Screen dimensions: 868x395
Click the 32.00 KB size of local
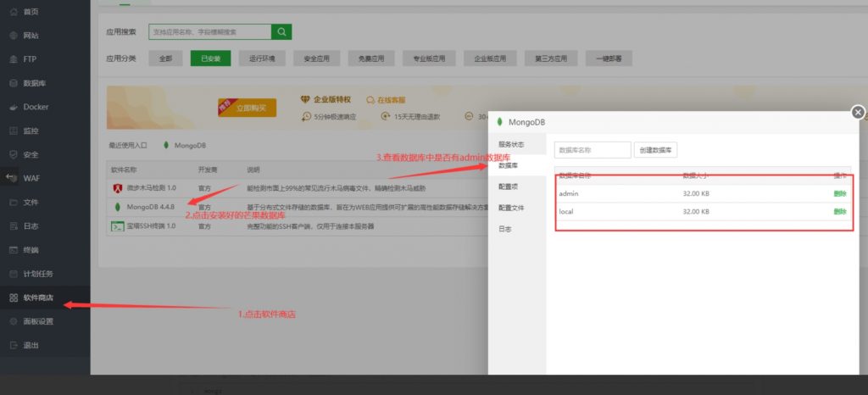(697, 211)
